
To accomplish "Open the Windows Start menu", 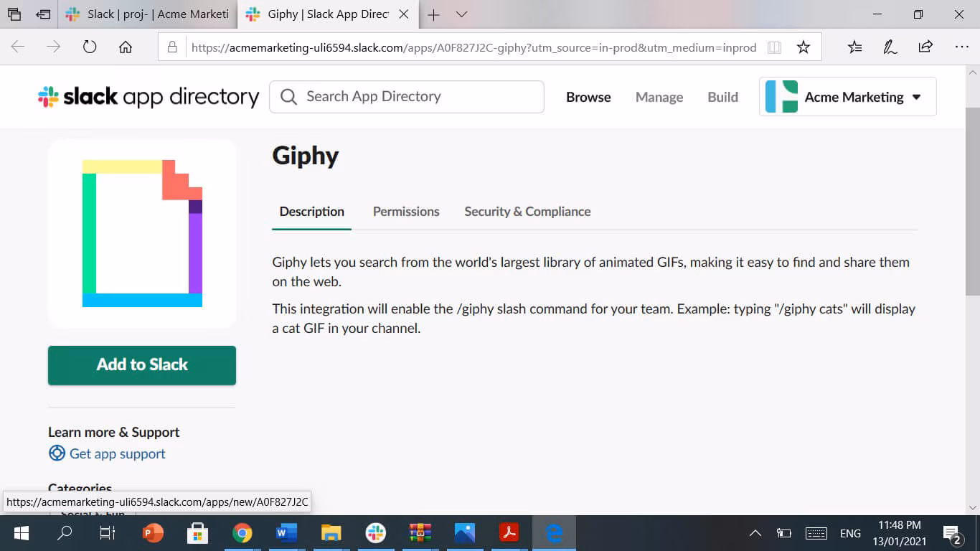I will click(21, 533).
